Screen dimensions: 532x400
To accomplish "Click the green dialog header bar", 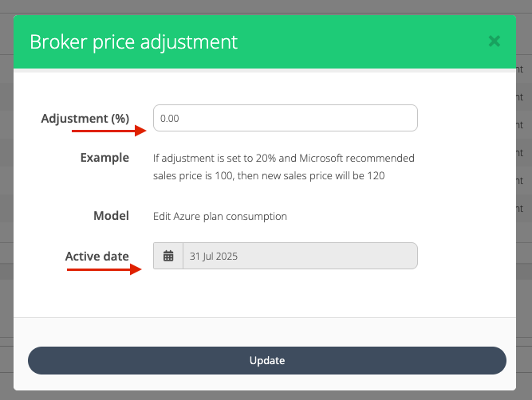I will (359, 41).
